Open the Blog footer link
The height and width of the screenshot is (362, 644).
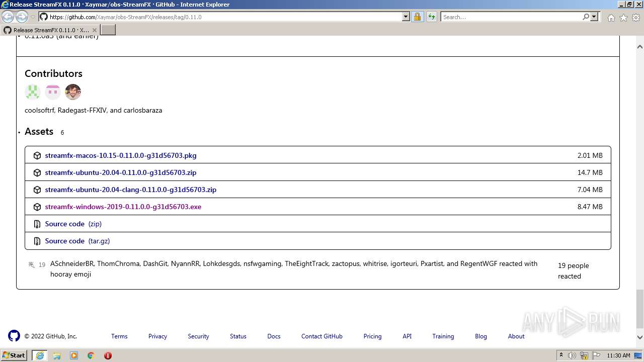[481, 336]
